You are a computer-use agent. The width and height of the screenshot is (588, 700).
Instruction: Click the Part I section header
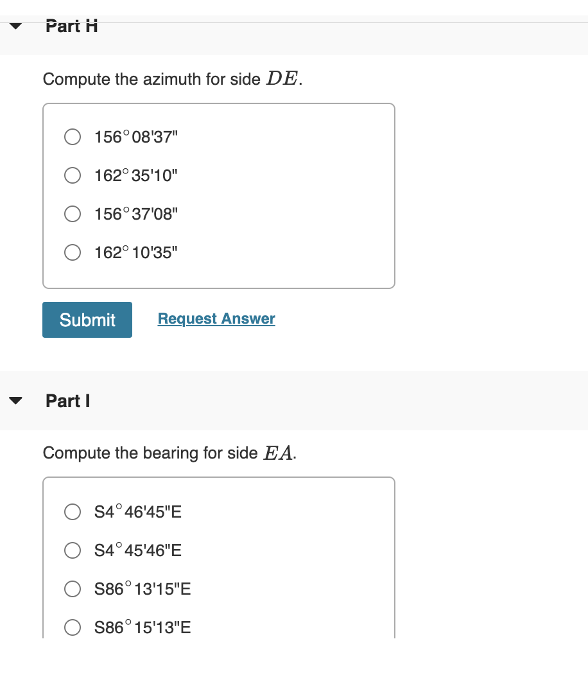click(67, 401)
